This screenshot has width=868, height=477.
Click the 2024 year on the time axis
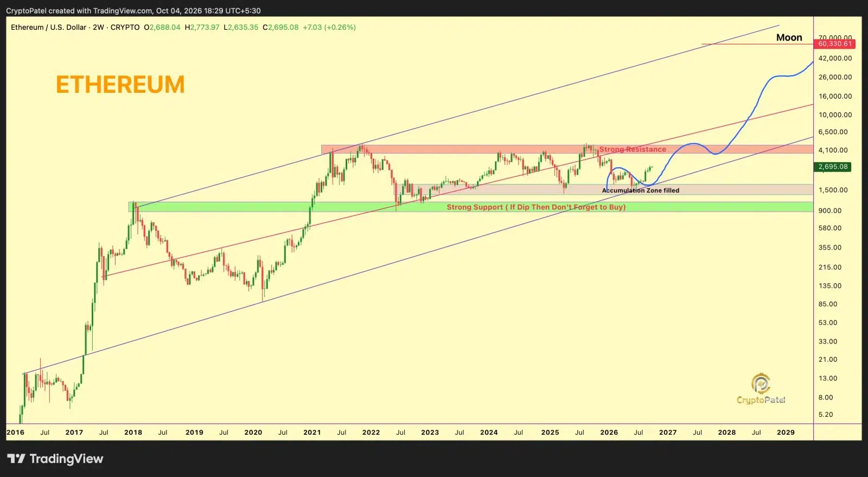pyautogui.click(x=489, y=433)
